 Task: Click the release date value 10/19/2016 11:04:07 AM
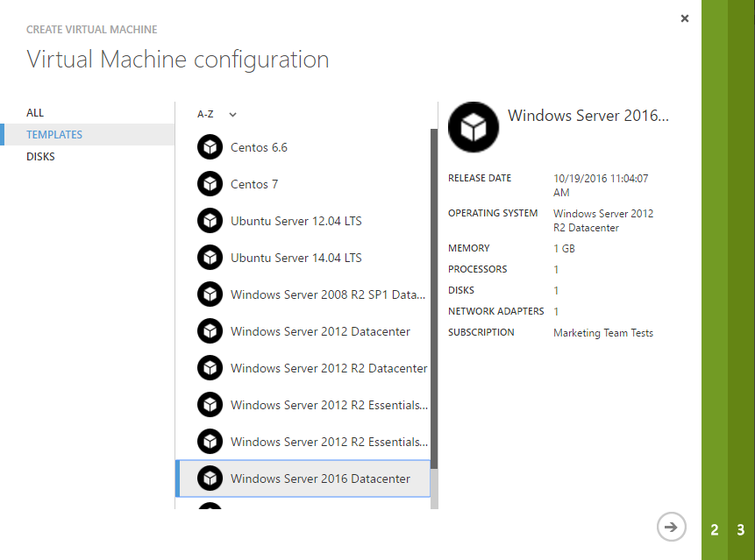(601, 185)
